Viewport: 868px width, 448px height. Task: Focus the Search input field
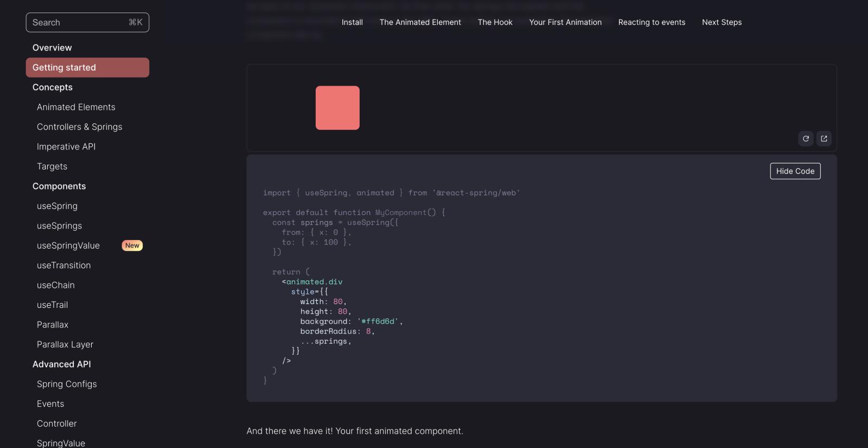[79, 22]
